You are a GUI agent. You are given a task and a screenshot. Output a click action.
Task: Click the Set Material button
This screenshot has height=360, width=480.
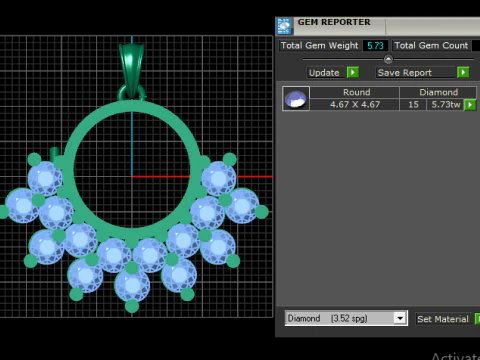coord(443,319)
